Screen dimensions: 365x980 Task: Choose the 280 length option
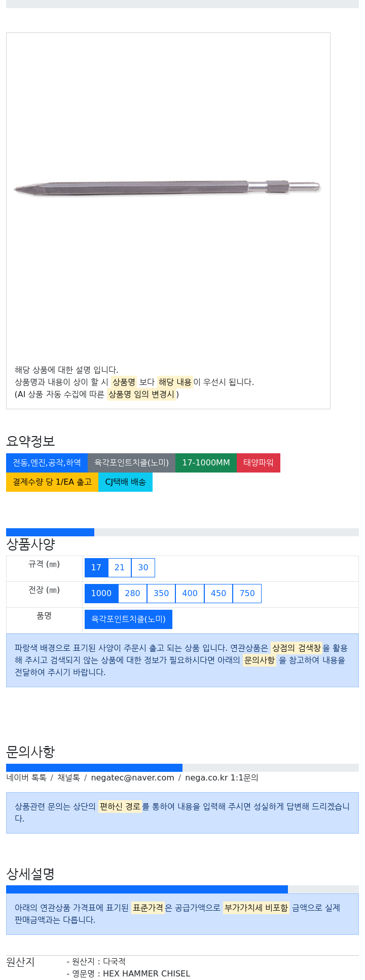[x=133, y=594]
